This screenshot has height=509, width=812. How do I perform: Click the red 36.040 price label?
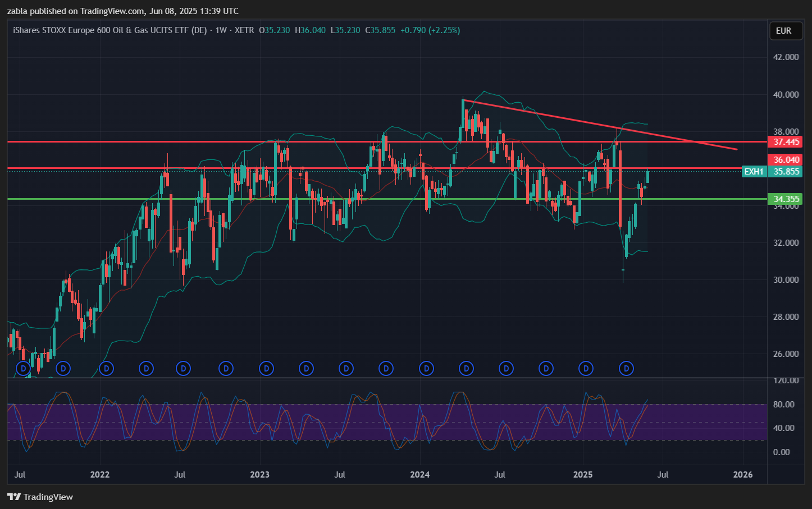tap(786, 160)
